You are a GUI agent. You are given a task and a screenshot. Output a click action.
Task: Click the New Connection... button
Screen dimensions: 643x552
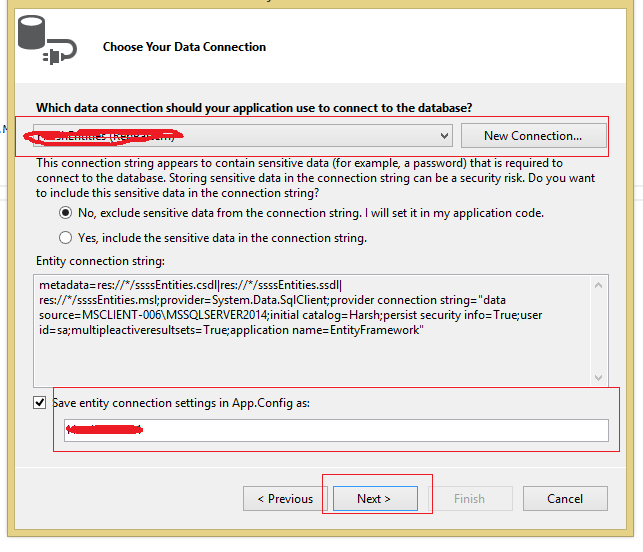click(x=533, y=135)
